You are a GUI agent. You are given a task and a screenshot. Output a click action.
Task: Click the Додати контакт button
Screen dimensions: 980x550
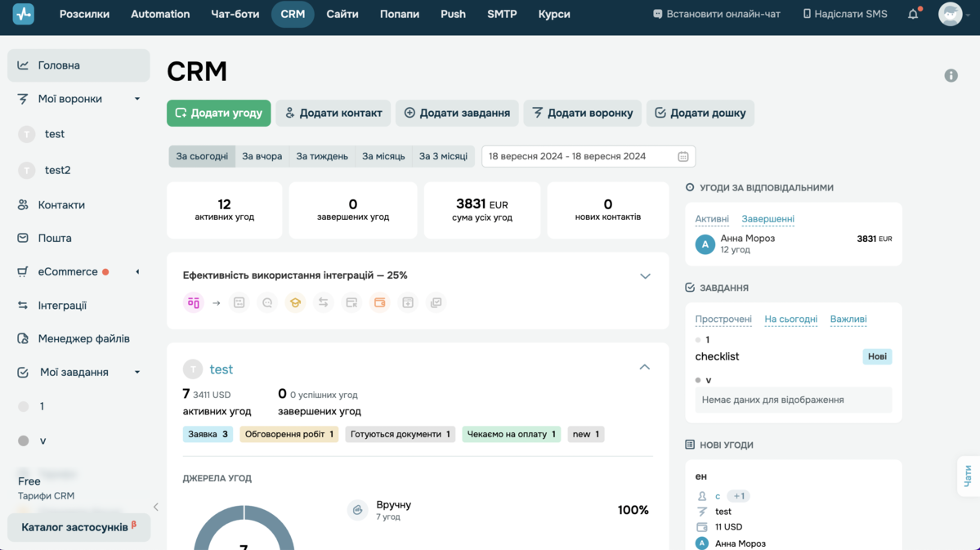tap(333, 114)
